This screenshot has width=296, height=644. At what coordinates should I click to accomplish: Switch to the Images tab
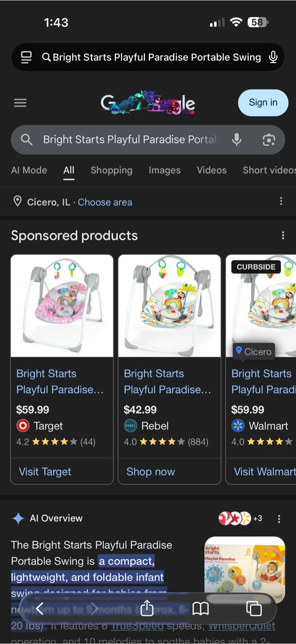click(x=165, y=170)
